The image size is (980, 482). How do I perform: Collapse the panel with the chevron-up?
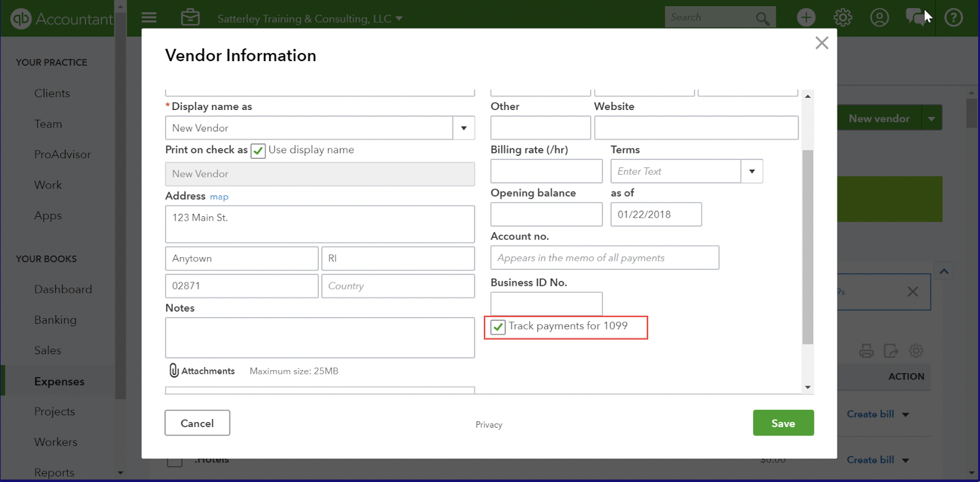(x=944, y=271)
